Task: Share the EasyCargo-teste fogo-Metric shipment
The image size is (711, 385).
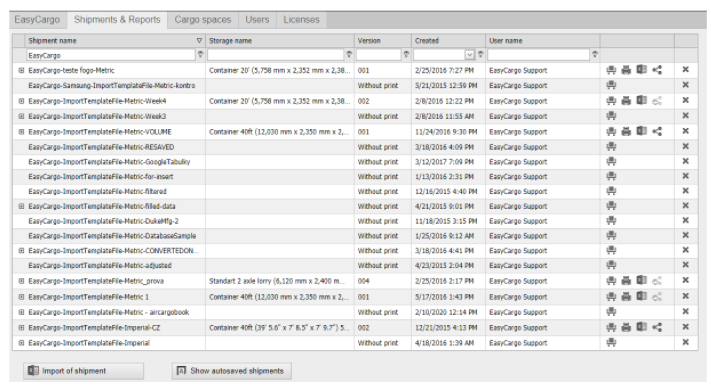Action: coord(657,70)
